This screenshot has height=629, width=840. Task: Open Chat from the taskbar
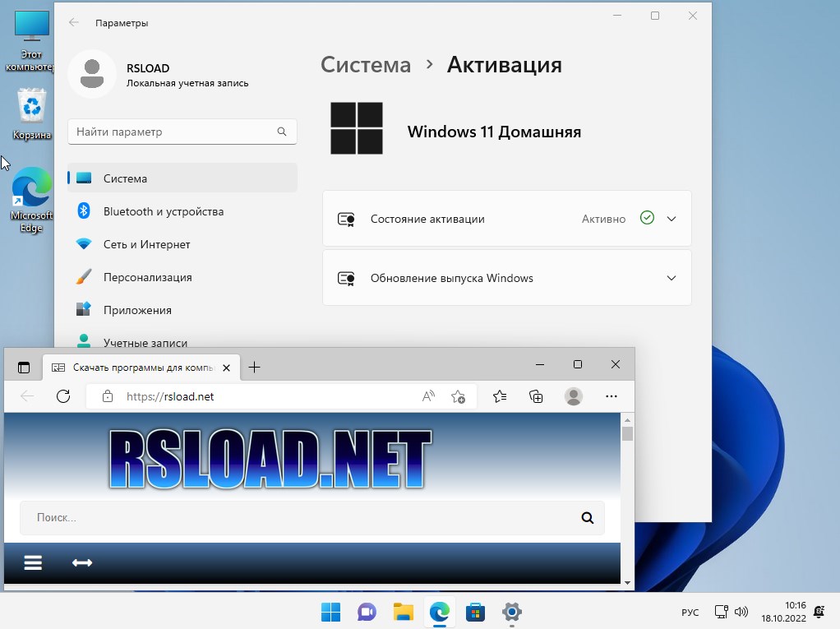[367, 612]
